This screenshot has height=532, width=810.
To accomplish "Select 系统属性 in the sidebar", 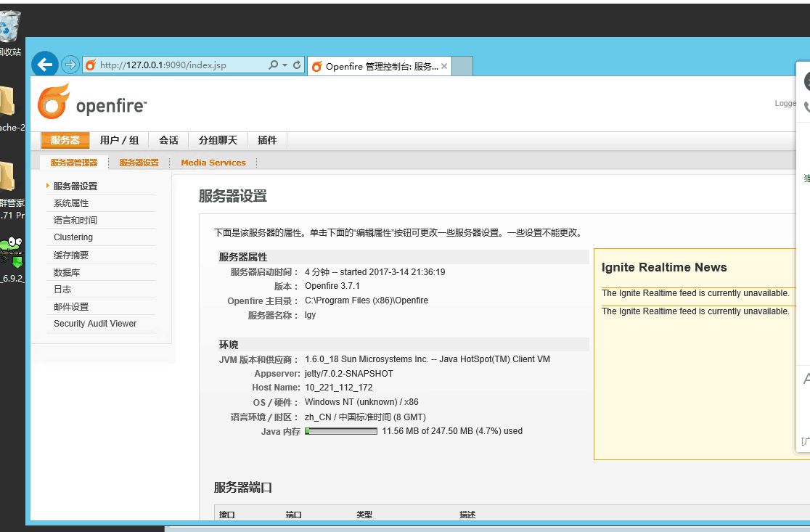I will (71, 203).
